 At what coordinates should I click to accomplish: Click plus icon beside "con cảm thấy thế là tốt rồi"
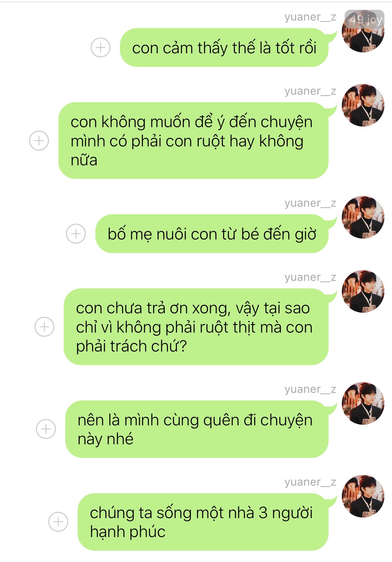pyautogui.click(x=100, y=48)
